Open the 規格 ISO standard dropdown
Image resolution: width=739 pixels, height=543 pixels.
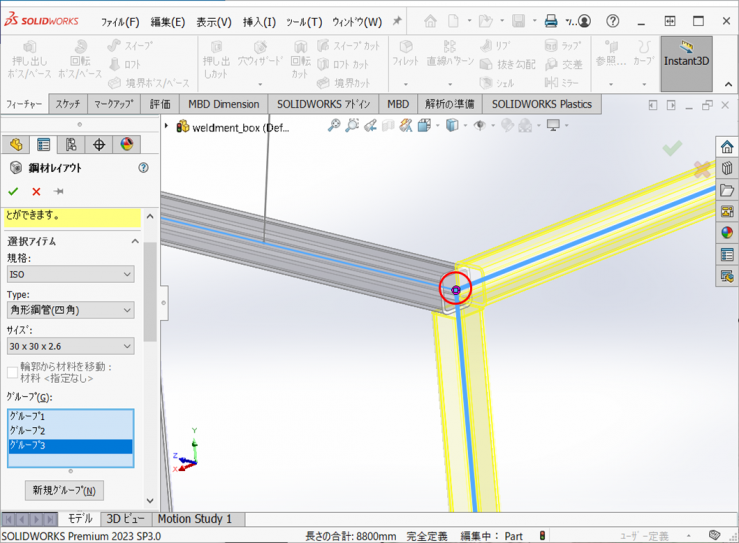pos(70,274)
